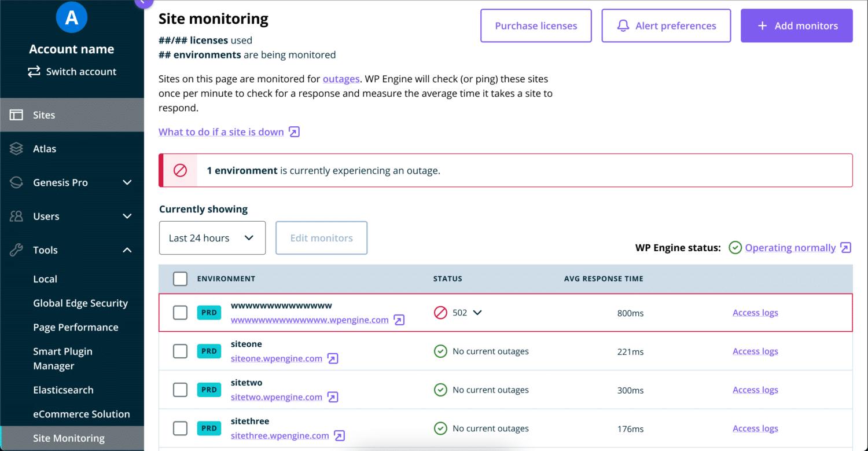Viewport: 868px width, 451px height.
Task: Open siteone.wpengine.com via its external link icon
Action: coord(333,358)
